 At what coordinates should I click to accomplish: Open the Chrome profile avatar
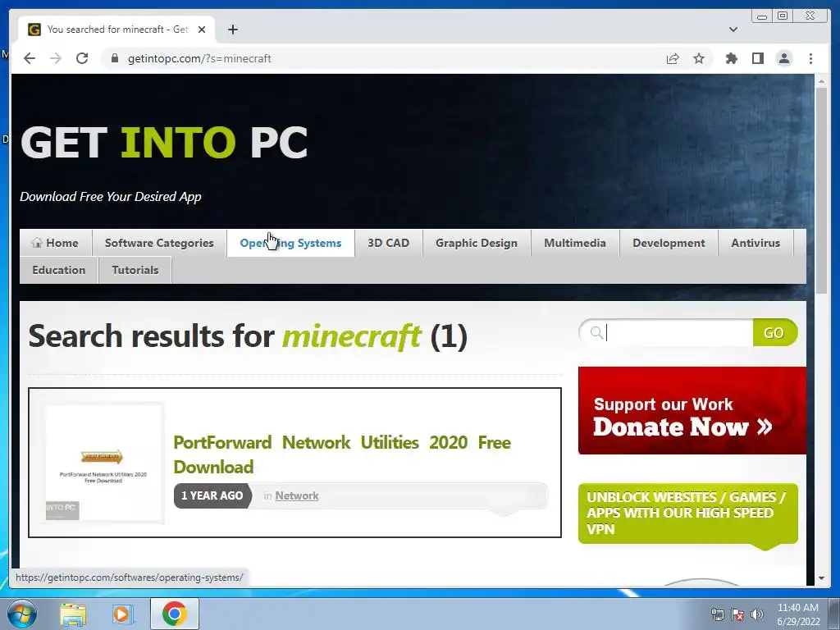pyautogui.click(x=783, y=58)
